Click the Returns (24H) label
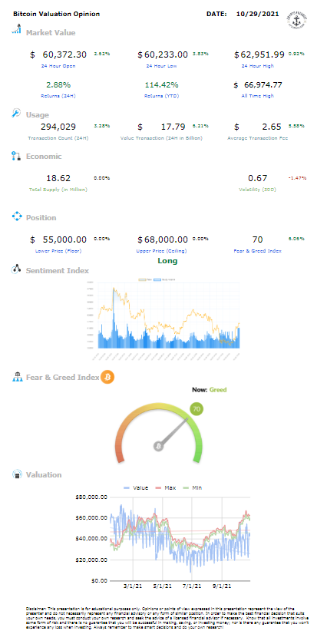This screenshot has width=327, height=644. pos(58,96)
